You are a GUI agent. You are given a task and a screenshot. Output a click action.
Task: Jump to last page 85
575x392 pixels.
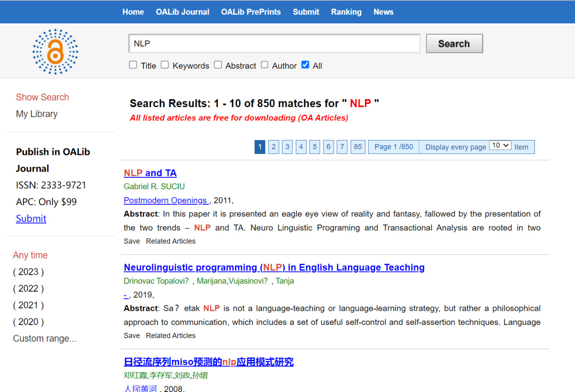(358, 147)
